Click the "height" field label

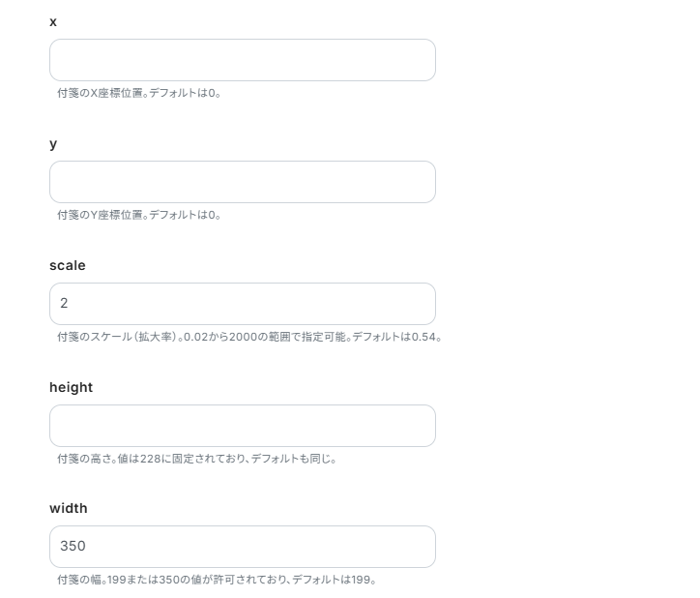pos(71,387)
